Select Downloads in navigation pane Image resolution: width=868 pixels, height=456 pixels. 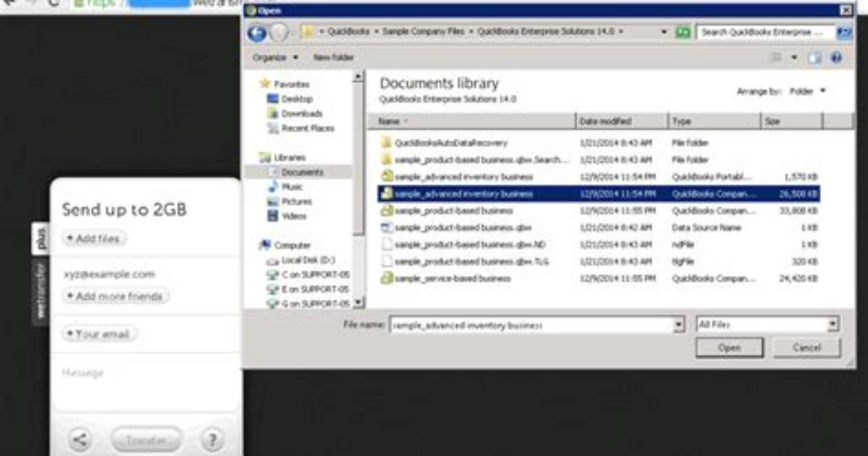[302, 113]
